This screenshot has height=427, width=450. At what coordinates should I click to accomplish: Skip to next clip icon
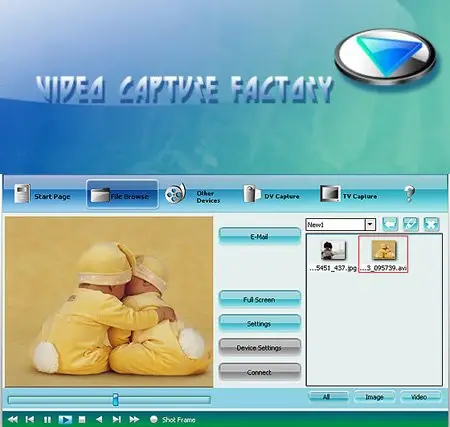(x=116, y=419)
